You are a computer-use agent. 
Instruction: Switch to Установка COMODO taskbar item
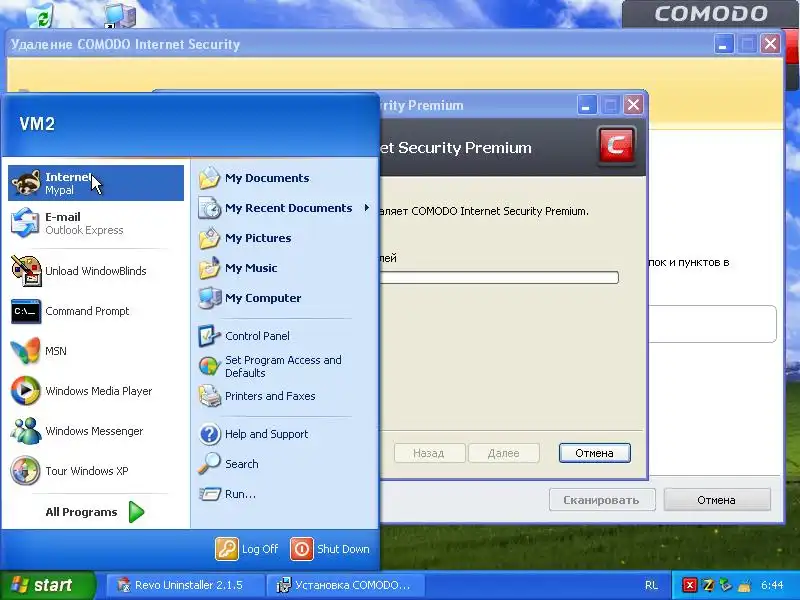[x=347, y=585]
